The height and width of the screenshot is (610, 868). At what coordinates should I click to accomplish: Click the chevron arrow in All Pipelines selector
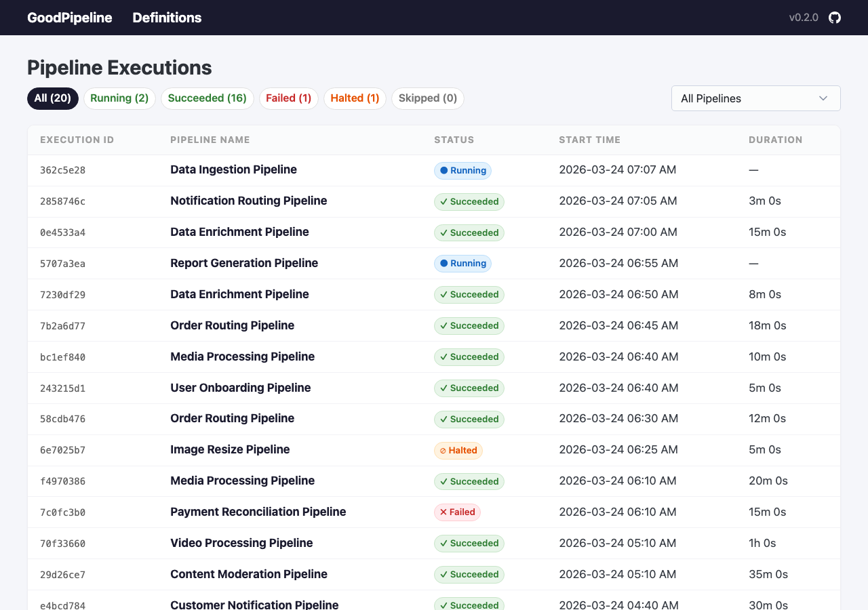tap(823, 98)
